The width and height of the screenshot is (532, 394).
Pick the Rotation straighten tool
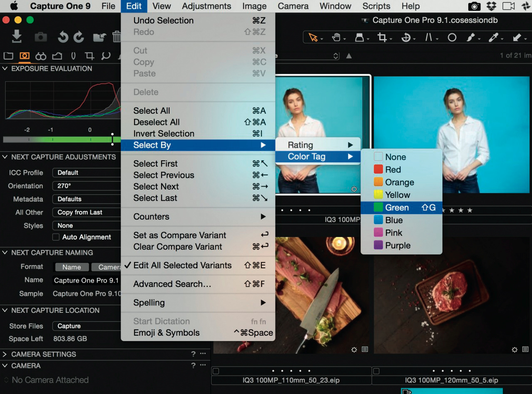(405, 37)
